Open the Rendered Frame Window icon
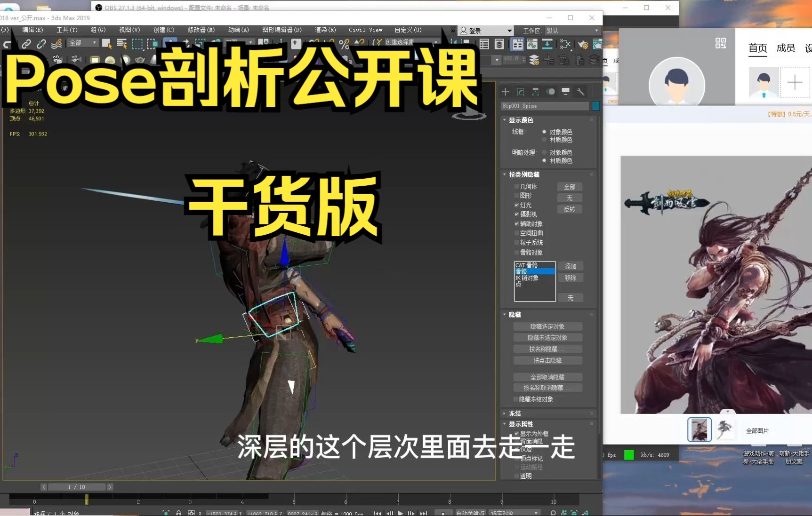 pos(597,44)
